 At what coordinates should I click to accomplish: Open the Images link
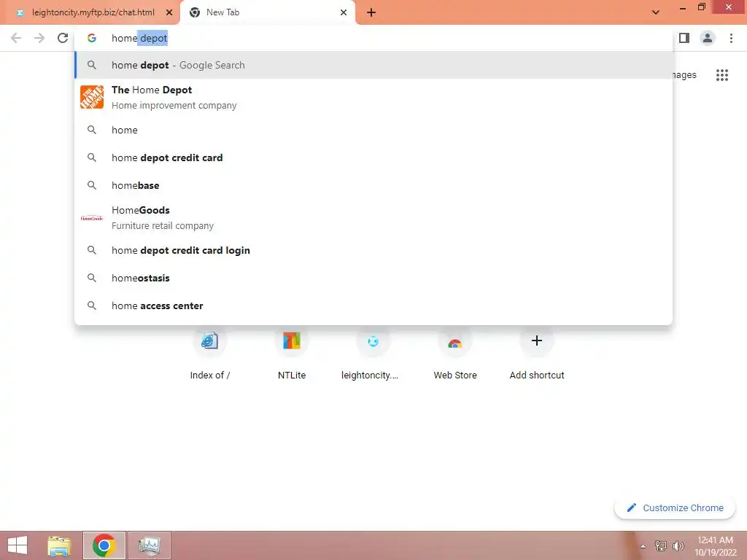(x=684, y=75)
